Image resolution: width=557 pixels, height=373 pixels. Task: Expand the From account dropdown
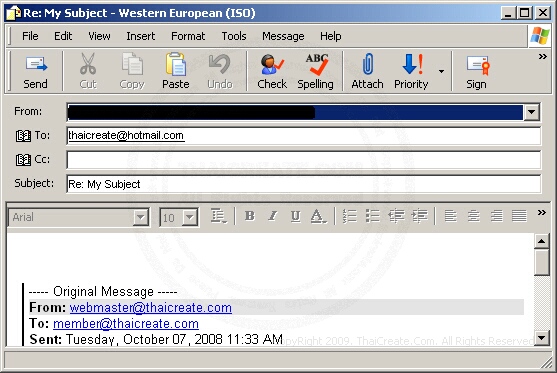[x=531, y=112]
